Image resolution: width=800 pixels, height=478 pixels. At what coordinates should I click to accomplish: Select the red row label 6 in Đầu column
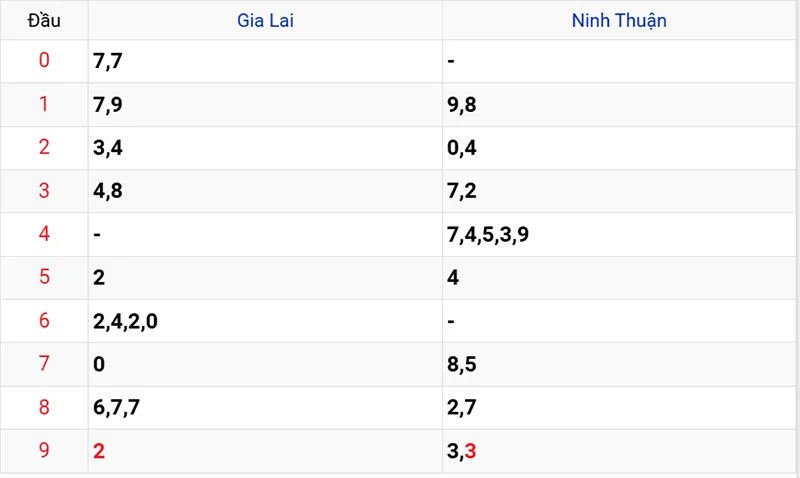pyautogui.click(x=44, y=321)
